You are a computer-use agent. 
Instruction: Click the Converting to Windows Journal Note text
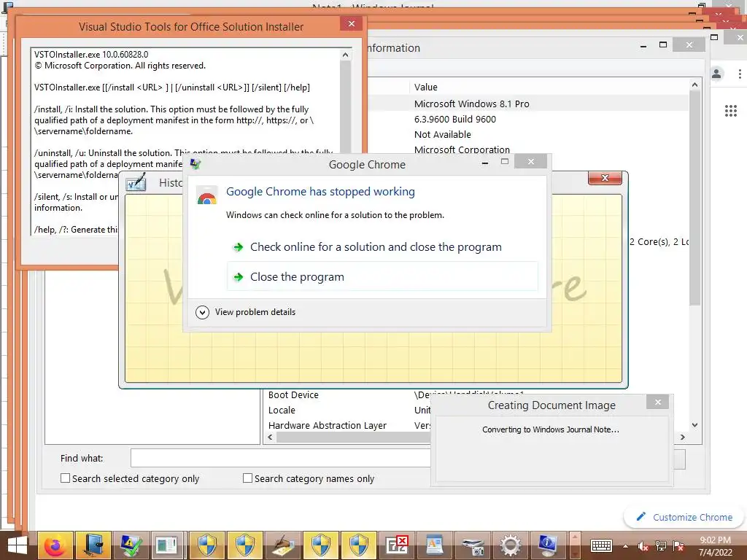tap(551, 429)
